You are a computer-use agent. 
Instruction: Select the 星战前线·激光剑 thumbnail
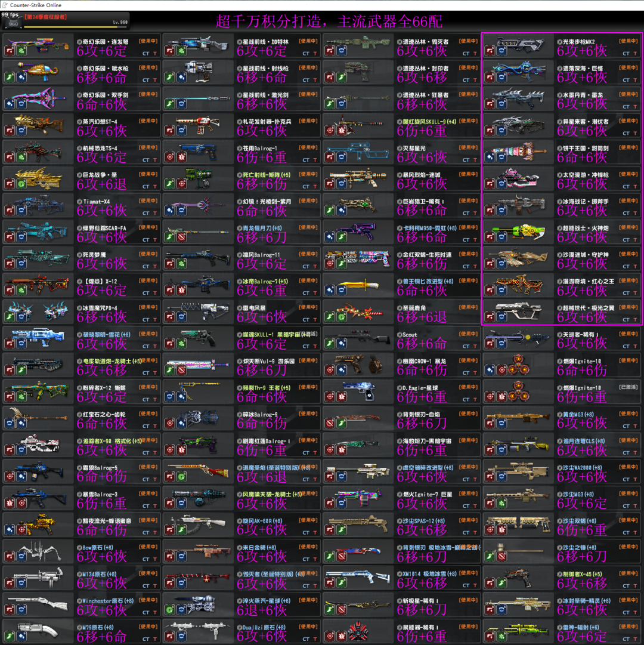click(x=198, y=98)
